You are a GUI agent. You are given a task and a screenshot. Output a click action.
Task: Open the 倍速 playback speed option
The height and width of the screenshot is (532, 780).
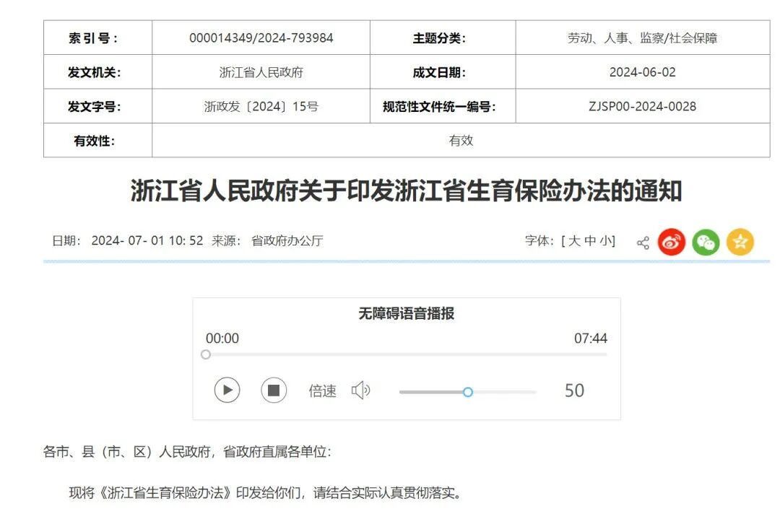coord(322,391)
